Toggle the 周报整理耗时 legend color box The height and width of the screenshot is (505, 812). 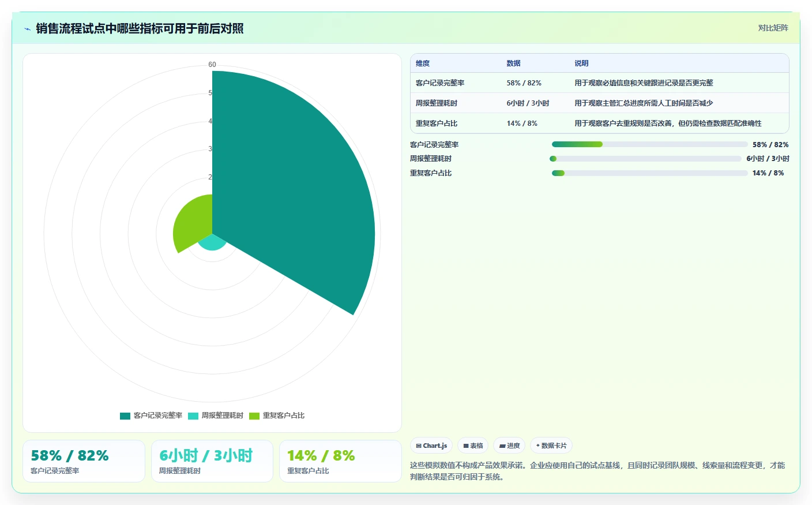[193, 416]
